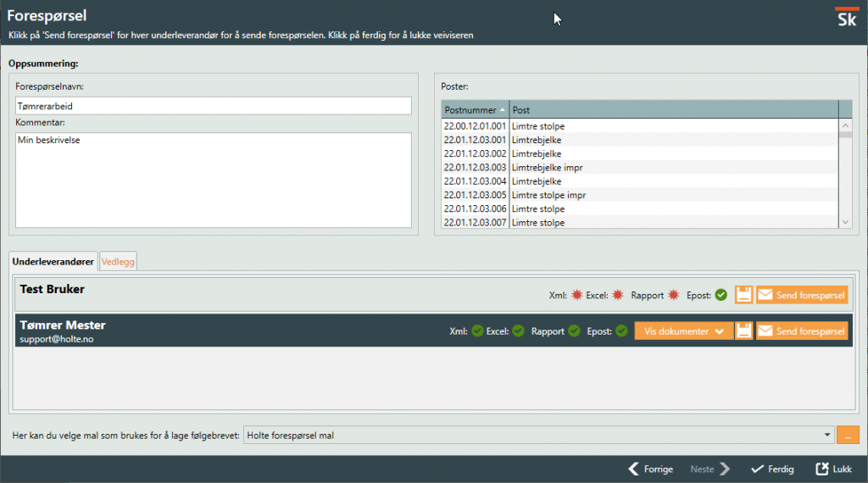Send forespørsel to Tømrer Mester

[x=802, y=331]
